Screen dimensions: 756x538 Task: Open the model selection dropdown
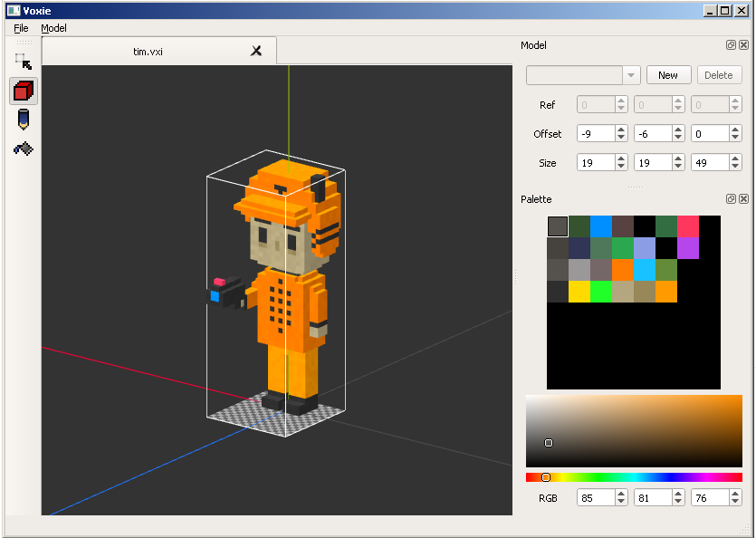631,75
